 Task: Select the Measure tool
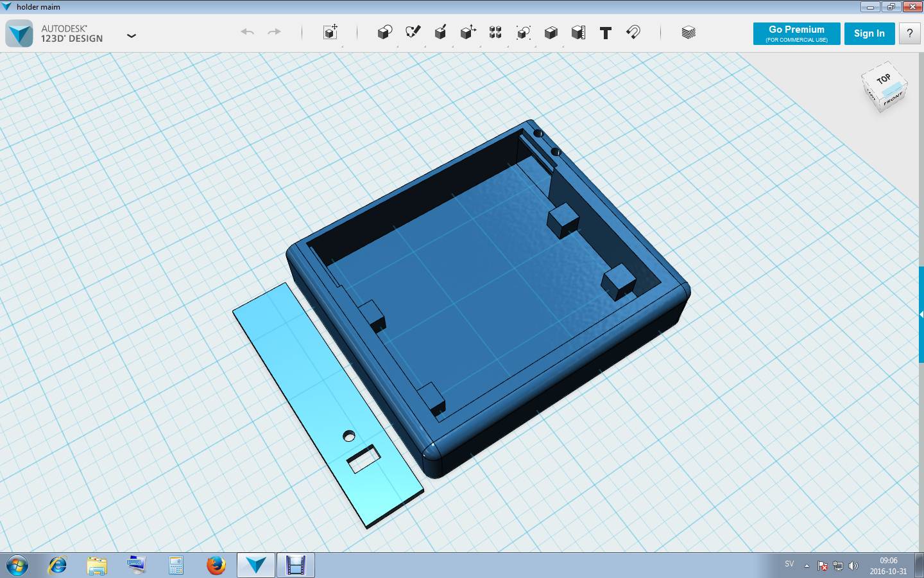click(x=578, y=32)
